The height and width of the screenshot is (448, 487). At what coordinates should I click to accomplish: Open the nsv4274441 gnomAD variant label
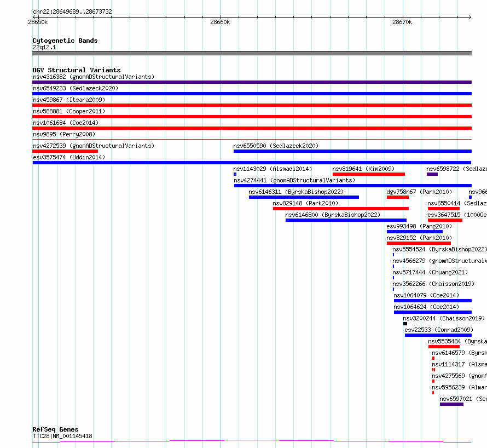(294, 180)
